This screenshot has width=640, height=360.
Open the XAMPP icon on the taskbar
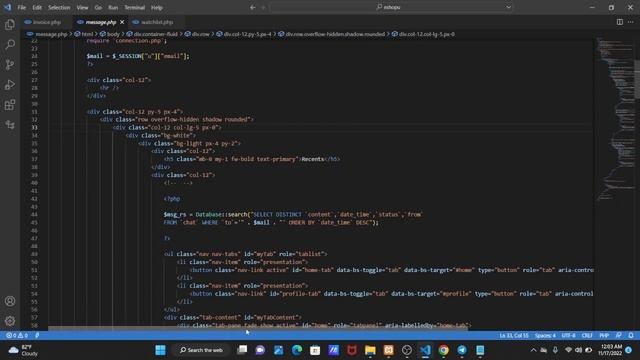pyautogui.click(x=389, y=350)
